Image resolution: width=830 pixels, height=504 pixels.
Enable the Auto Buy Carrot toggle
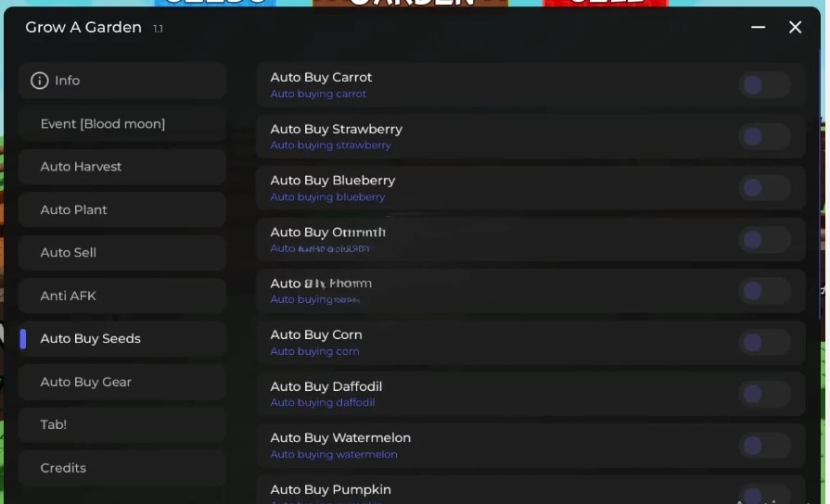(x=764, y=84)
